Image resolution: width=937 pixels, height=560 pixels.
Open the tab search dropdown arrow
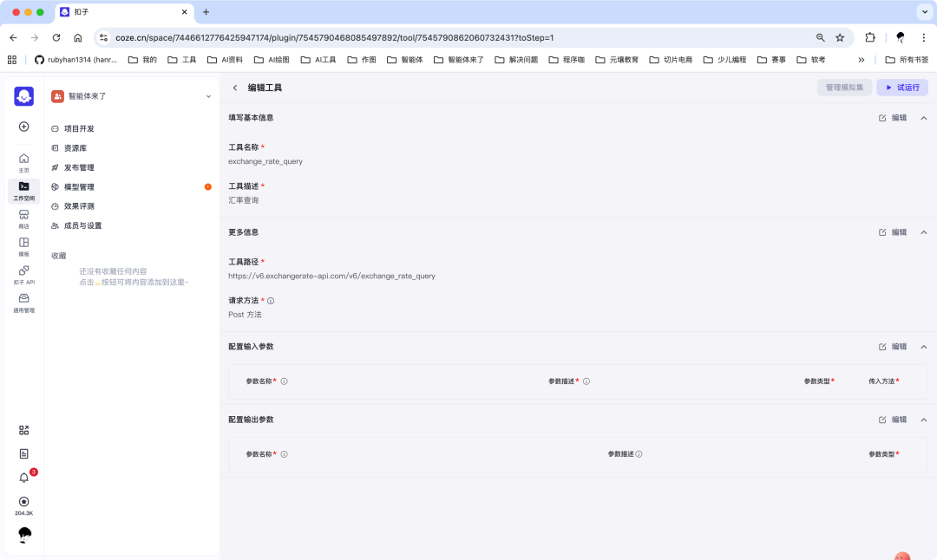tap(925, 12)
